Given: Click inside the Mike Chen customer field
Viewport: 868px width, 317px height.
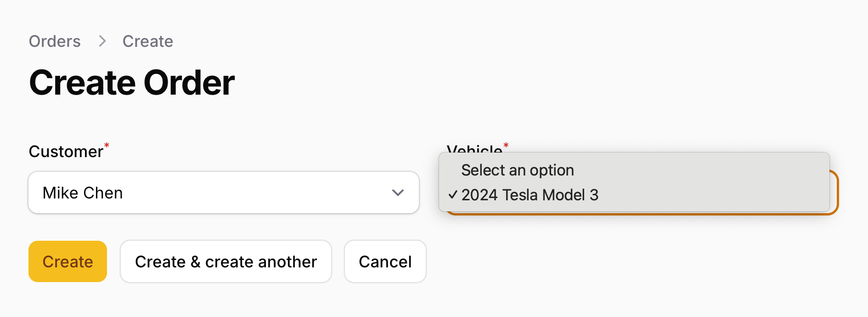Looking at the screenshot, I should (184, 192).
